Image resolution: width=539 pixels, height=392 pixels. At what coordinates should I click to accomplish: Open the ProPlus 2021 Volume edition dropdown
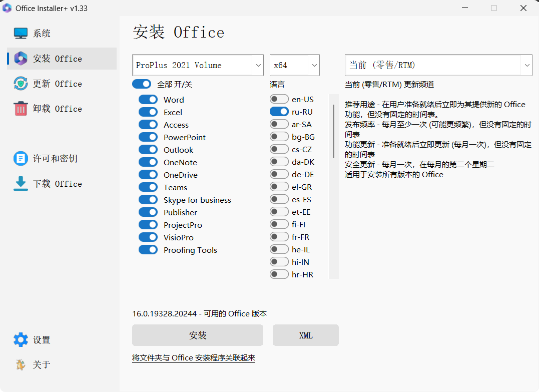point(198,65)
